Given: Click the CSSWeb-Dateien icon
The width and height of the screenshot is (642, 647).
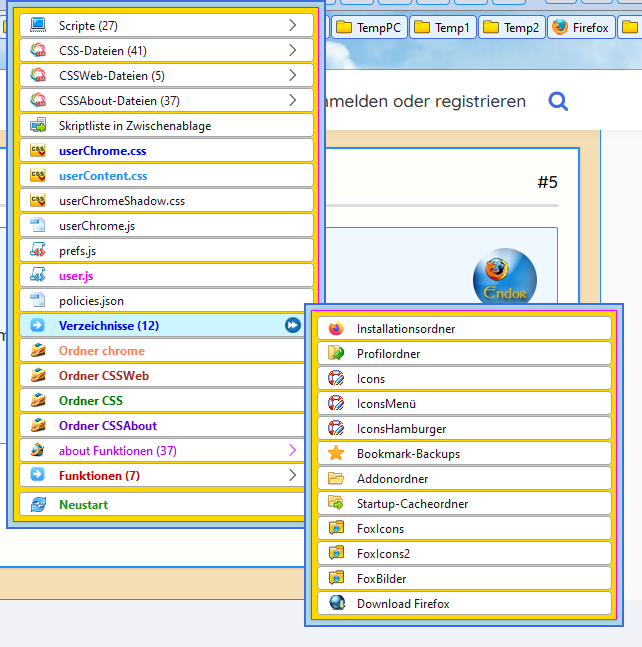Looking at the screenshot, I should tap(38, 75).
